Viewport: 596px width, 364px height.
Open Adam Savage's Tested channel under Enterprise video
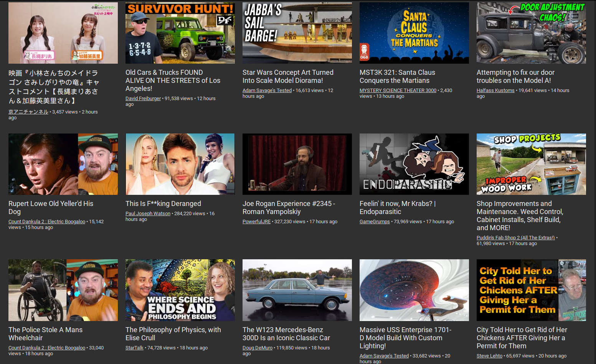[x=384, y=356]
